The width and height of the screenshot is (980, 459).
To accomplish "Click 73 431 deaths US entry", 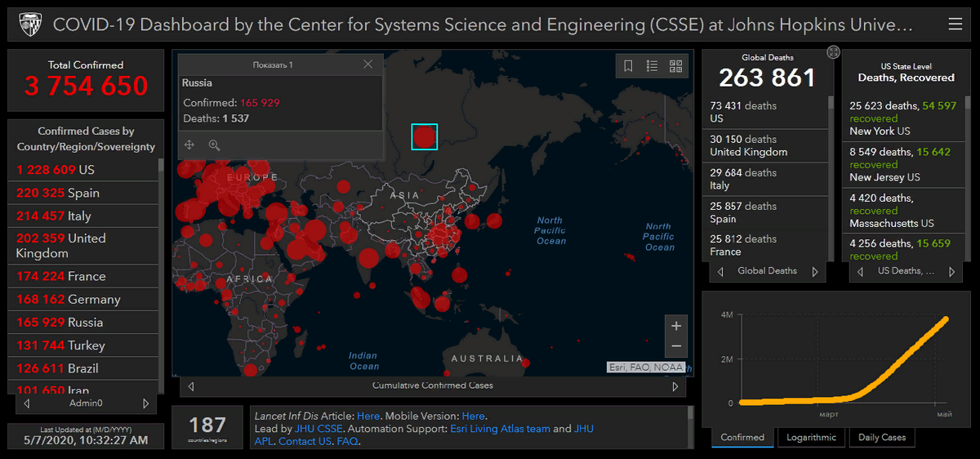I will coord(765,112).
